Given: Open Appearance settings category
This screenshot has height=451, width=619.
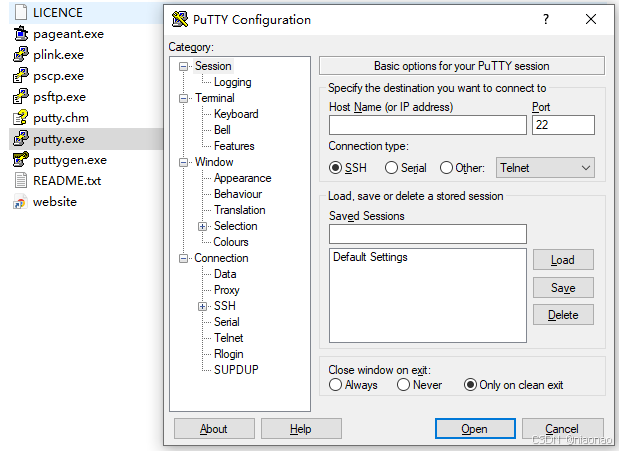Looking at the screenshot, I should (x=242, y=178).
